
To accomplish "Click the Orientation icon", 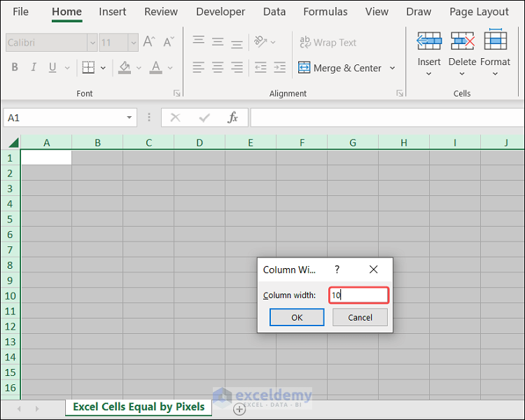I will point(260,42).
